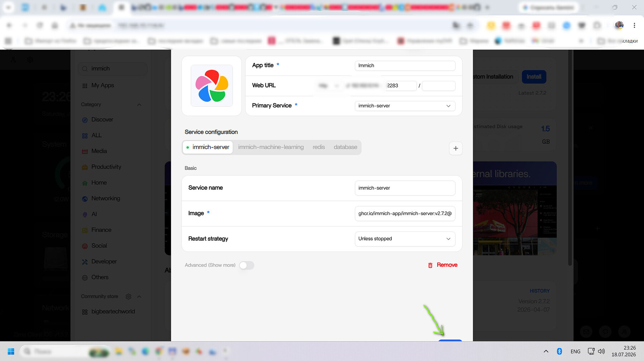
Task: Click the Remove button with trash icon
Action: (443, 265)
